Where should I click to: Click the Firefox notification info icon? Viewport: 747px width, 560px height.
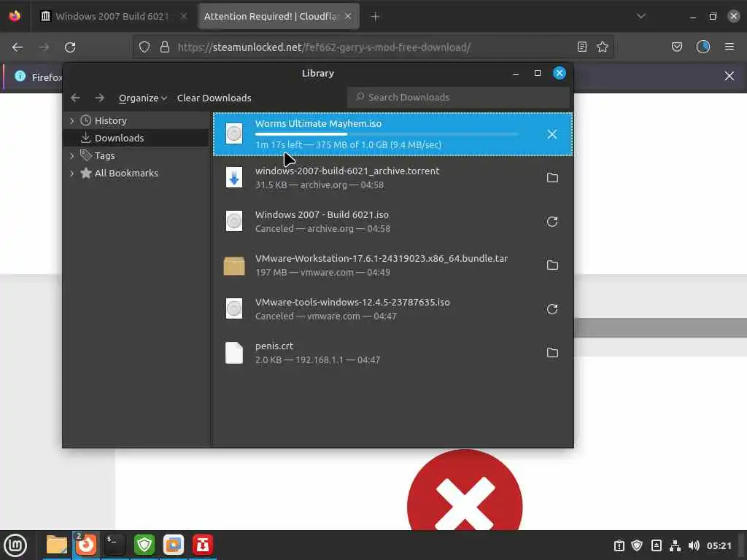(x=20, y=76)
